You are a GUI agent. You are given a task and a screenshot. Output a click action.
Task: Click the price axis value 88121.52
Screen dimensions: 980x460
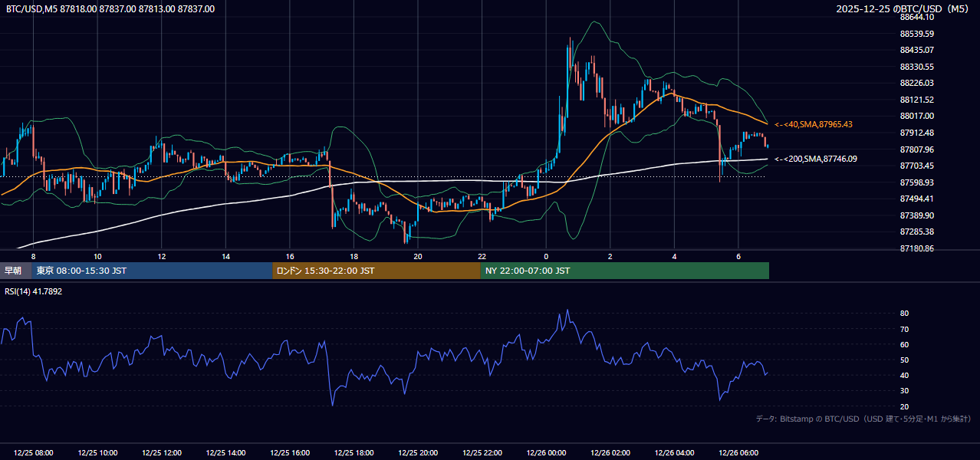coord(917,100)
